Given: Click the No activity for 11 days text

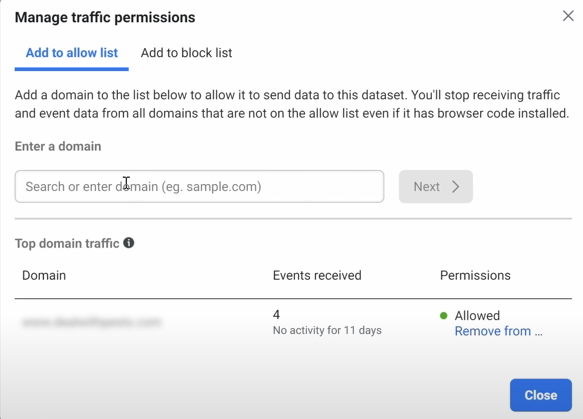Looking at the screenshot, I should (327, 330).
